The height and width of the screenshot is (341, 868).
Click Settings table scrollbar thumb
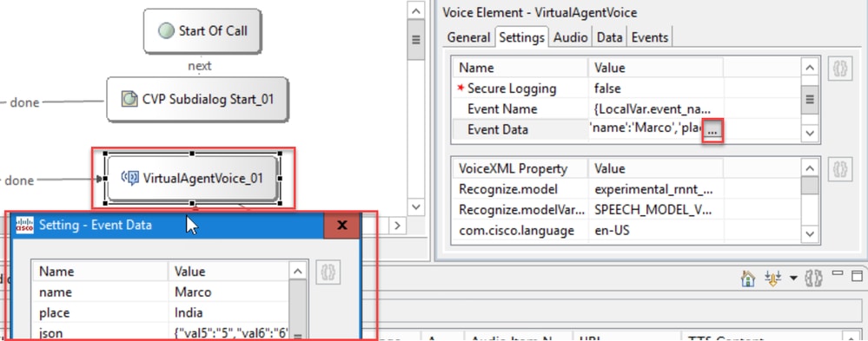(x=809, y=100)
